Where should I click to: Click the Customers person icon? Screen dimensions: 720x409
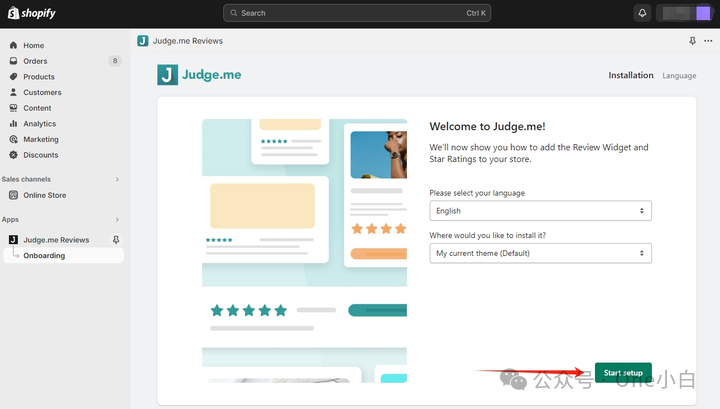13,92
